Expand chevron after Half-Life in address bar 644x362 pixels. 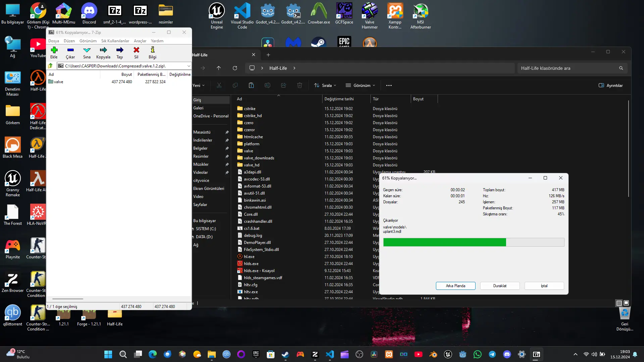click(x=294, y=68)
